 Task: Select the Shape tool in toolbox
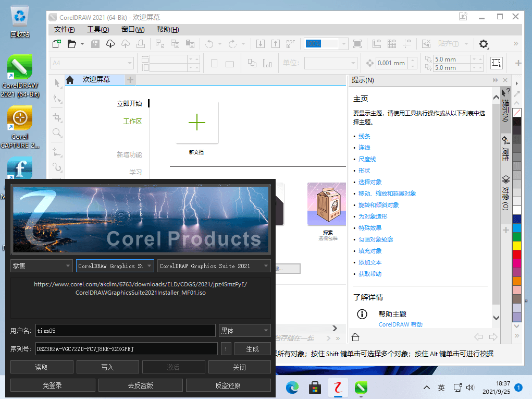[57, 99]
